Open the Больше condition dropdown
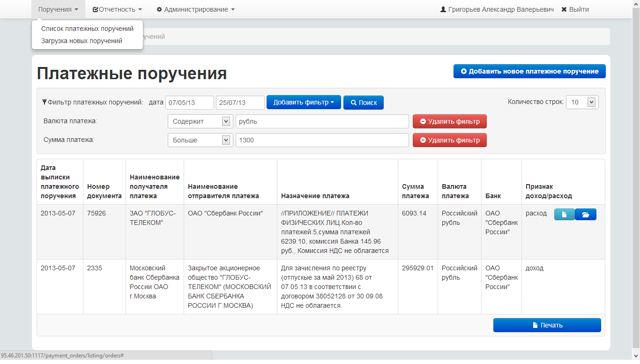Image resolution: width=640 pixels, height=364 pixels. point(201,140)
